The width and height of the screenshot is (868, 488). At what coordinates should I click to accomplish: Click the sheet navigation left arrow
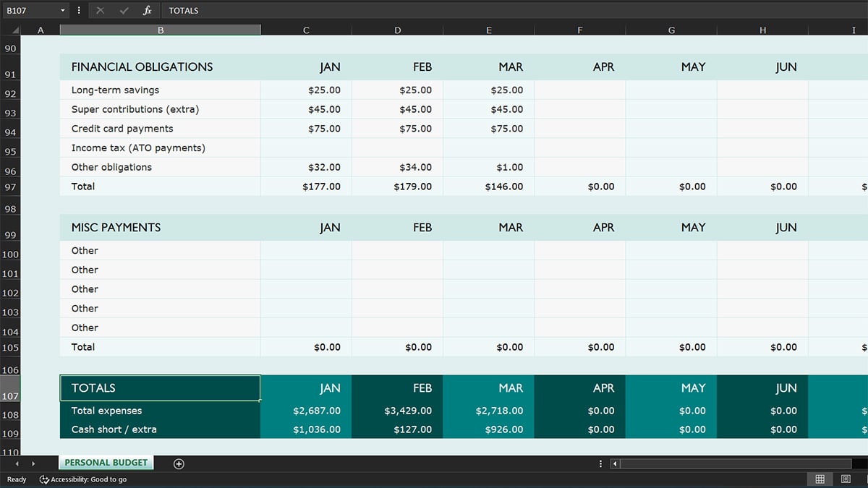[x=16, y=463]
